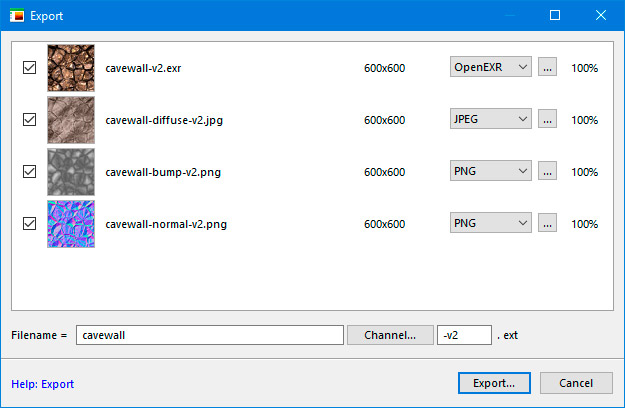Expand the OpenEXR format dropdown
The image size is (625, 408).
tap(490, 68)
